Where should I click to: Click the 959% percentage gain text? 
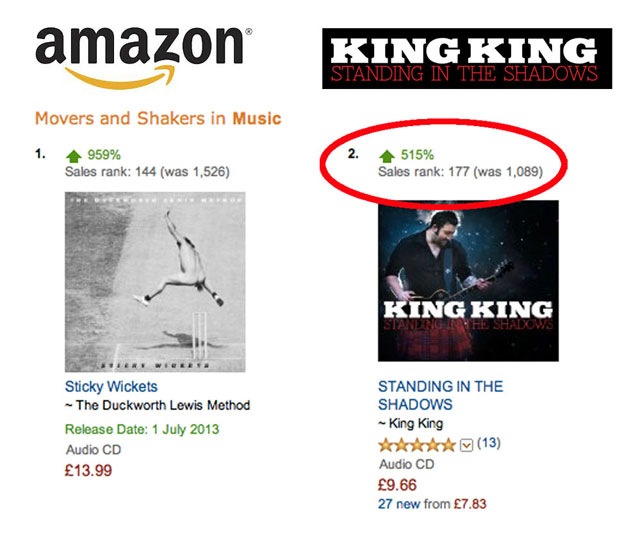[104, 155]
